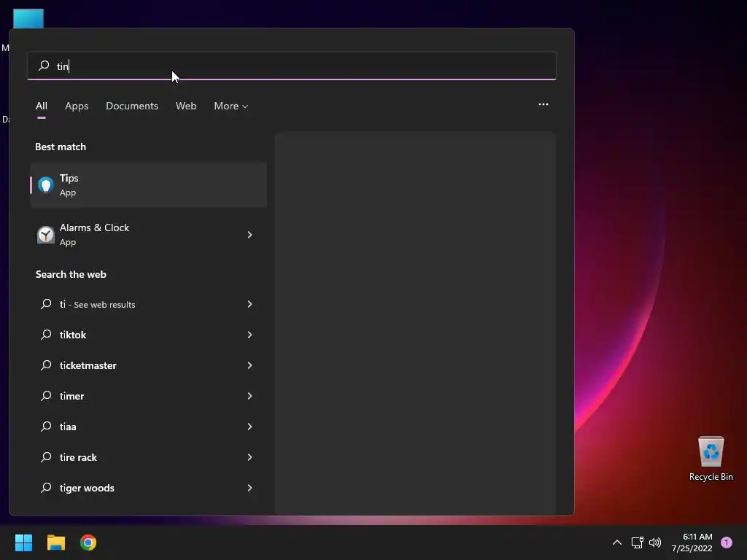Select the 'ticketmaster' web suggestion text
This screenshot has width=747, height=560.
coord(88,365)
